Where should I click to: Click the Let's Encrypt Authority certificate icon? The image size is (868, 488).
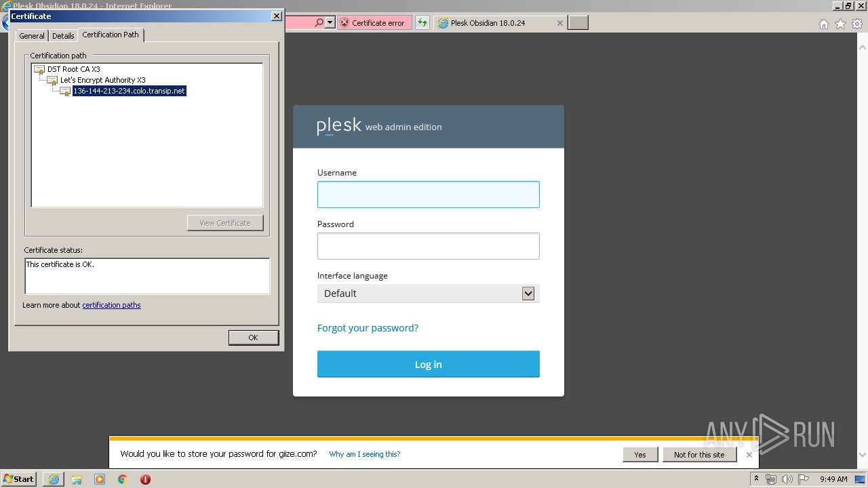pyautogui.click(x=52, y=80)
